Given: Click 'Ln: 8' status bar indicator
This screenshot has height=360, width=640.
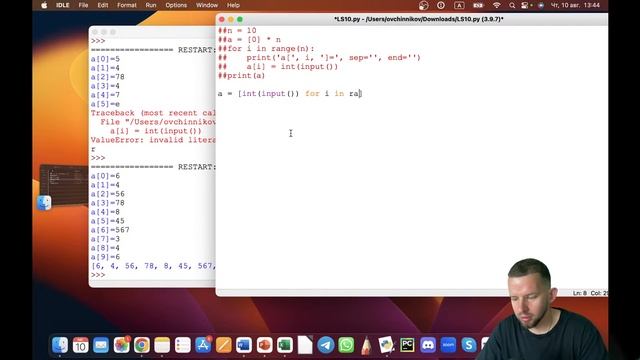Looking at the screenshot, I should (579, 293).
